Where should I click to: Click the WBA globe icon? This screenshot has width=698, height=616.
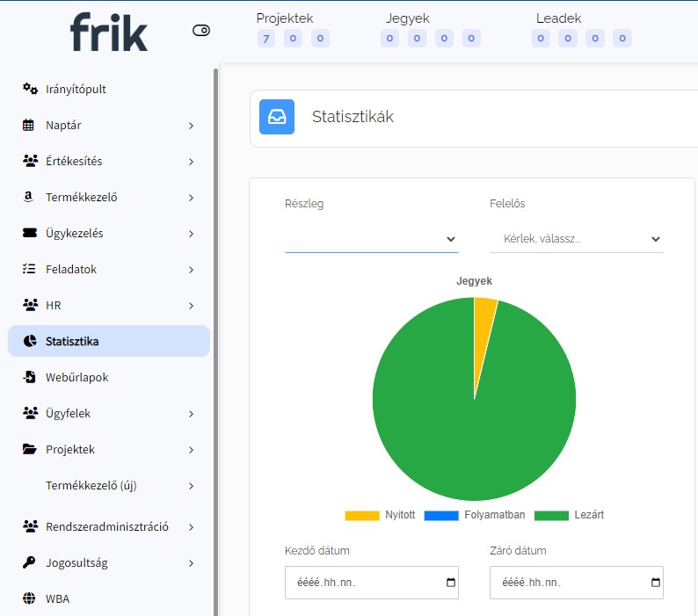pyautogui.click(x=30, y=598)
